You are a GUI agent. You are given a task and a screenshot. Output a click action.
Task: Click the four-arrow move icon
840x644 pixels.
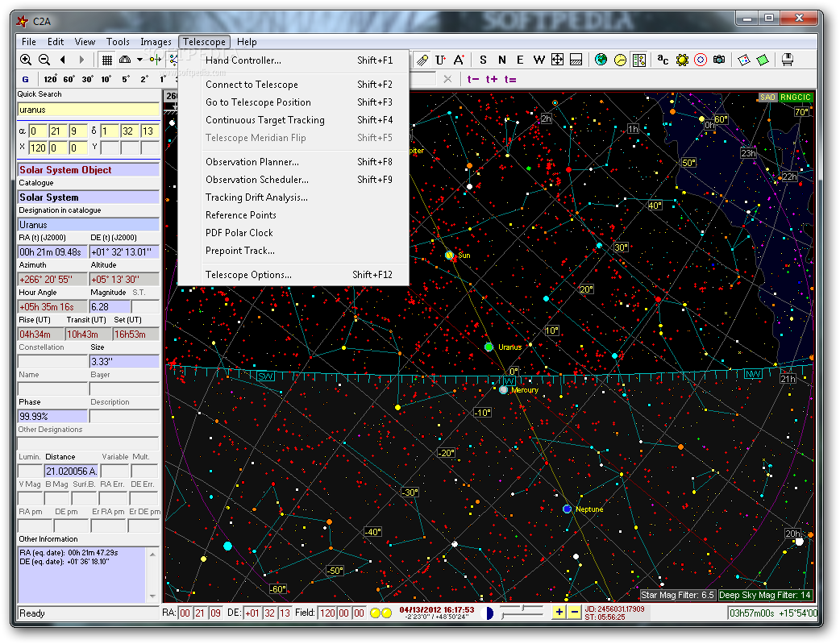click(x=557, y=60)
